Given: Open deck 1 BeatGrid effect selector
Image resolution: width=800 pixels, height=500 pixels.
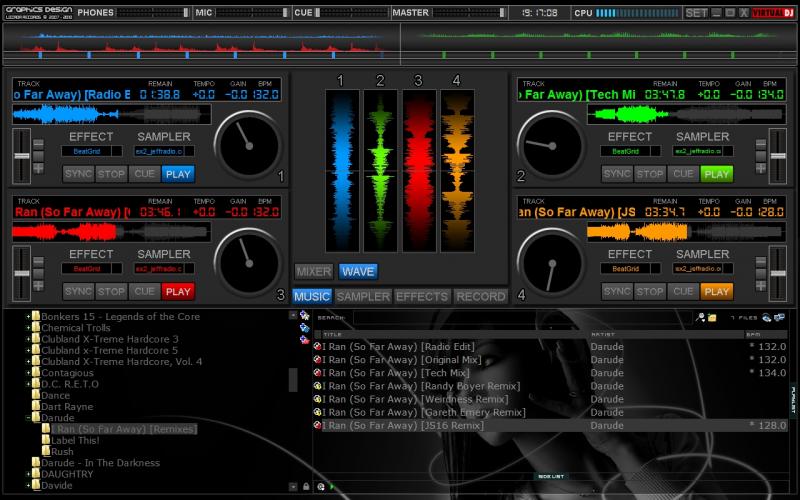Looking at the screenshot, I should [x=86, y=151].
